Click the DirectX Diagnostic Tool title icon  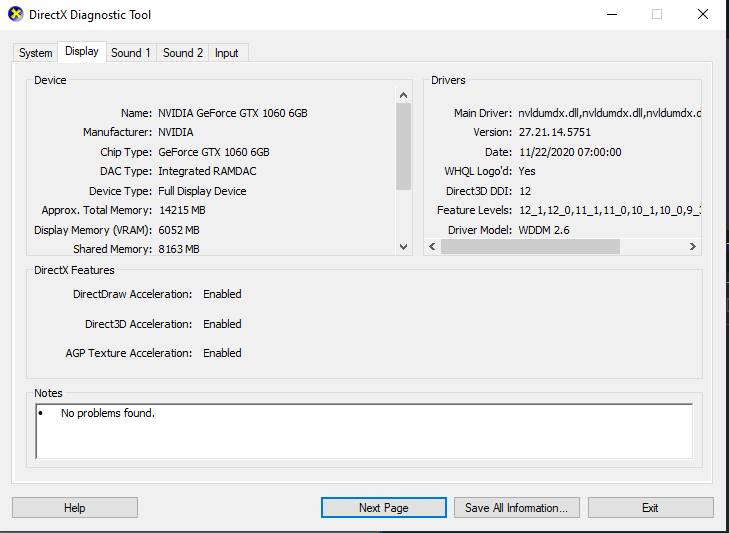15,14
